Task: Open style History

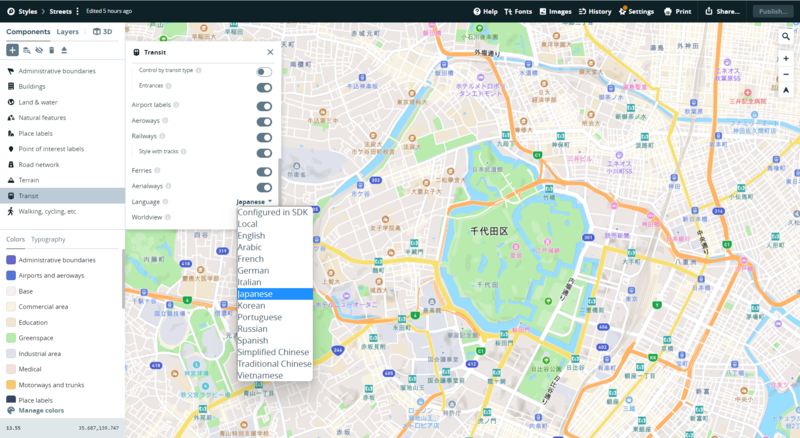Action: coord(595,11)
